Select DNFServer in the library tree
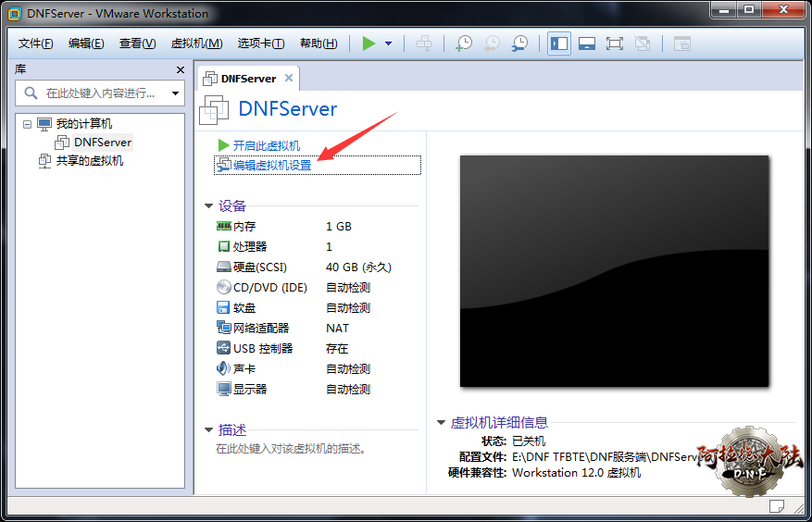The width and height of the screenshot is (812, 522). 102,143
